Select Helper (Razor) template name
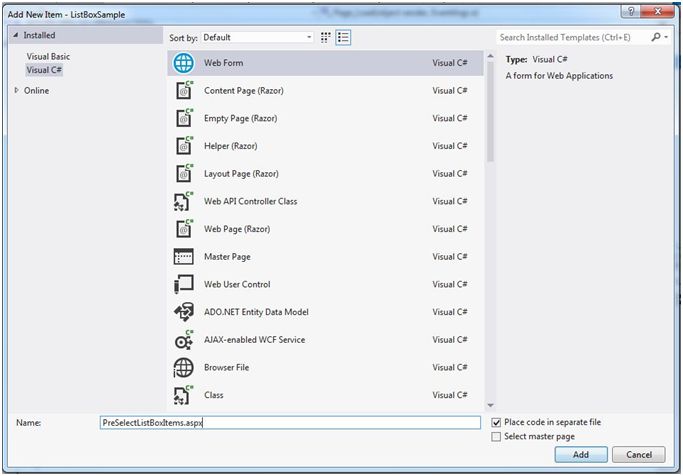Viewport: 683px width, 476px height. pyautogui.click(x=230, y=146)
